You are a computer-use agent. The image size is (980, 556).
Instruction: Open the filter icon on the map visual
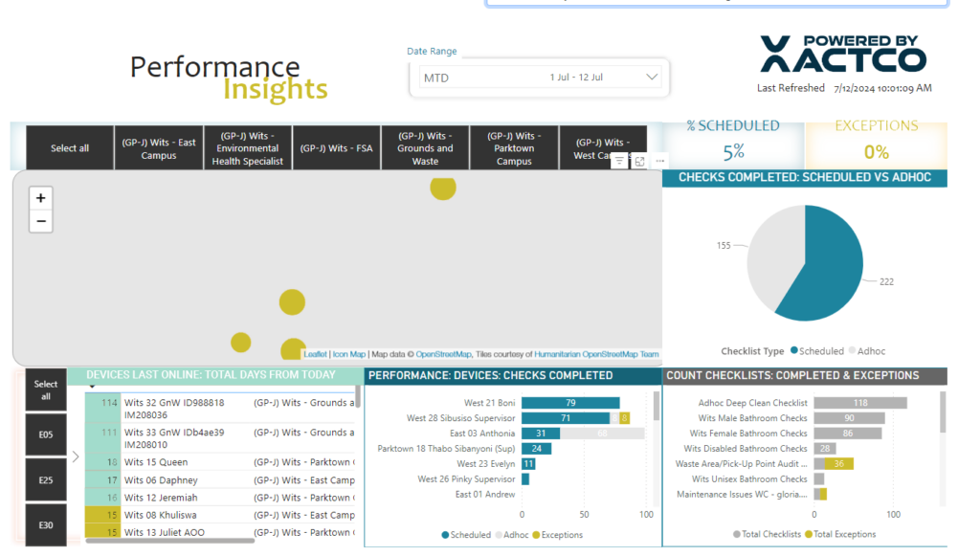coord(619,161)
